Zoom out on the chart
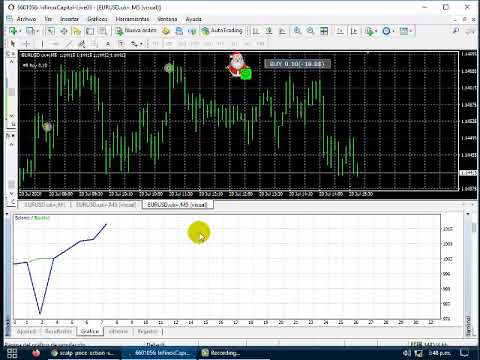Screen dimensions: 480x360 (310, 31)
